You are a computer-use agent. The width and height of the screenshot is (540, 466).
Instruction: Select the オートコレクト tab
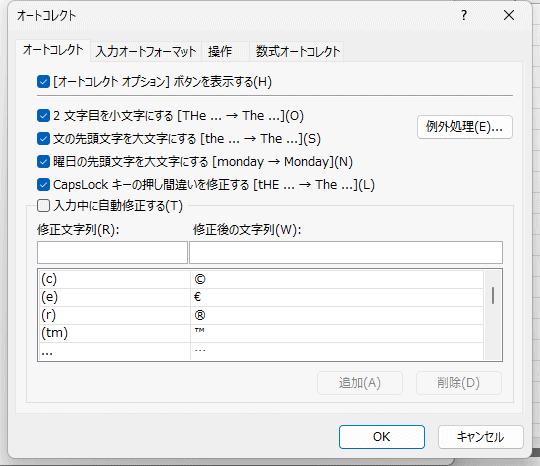click(53, 50)
